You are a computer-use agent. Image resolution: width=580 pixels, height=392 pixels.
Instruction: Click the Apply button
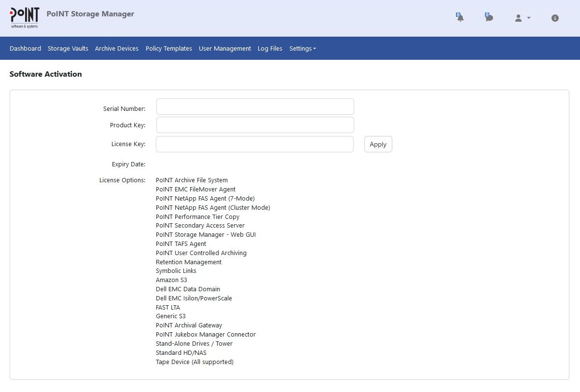point(378,144)
